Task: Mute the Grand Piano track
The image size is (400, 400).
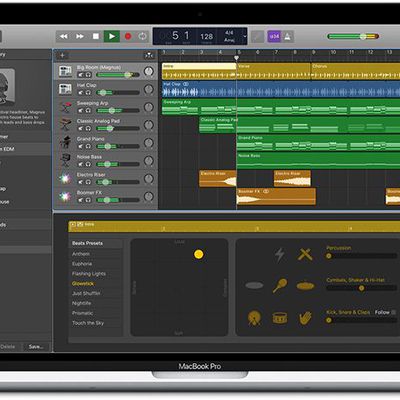Action: 81,146
